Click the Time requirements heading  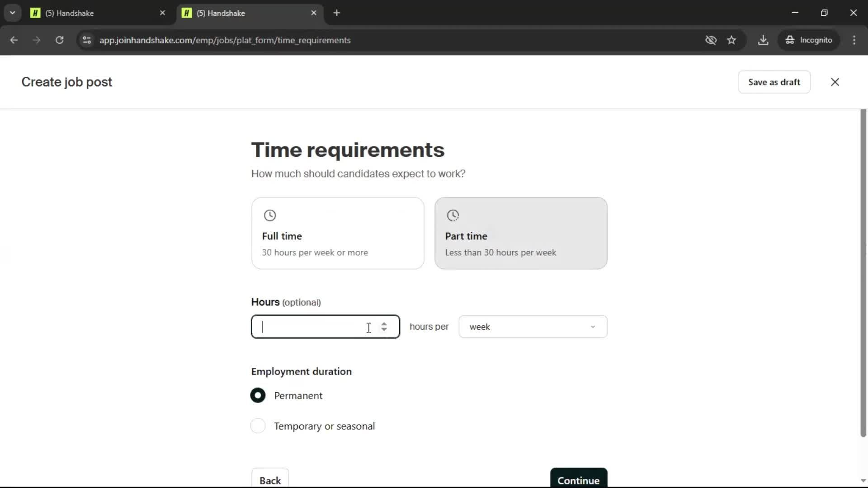(348, 150)
